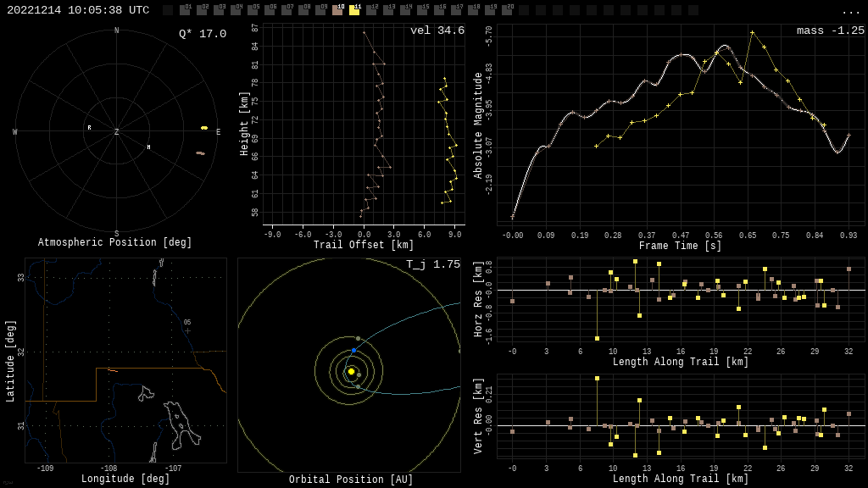
Task: Select station square labeled 02
Action: (202, 10)
